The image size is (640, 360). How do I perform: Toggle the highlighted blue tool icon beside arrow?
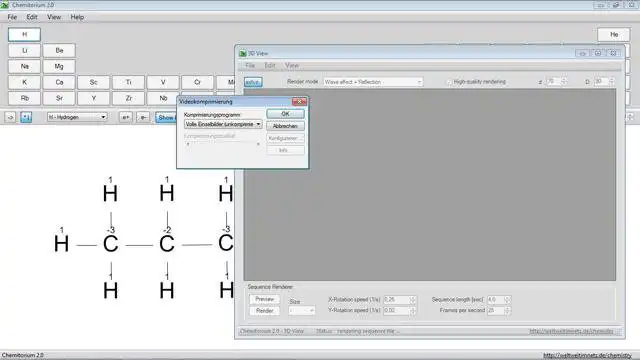pyautogui.click(x=26, y=118)
